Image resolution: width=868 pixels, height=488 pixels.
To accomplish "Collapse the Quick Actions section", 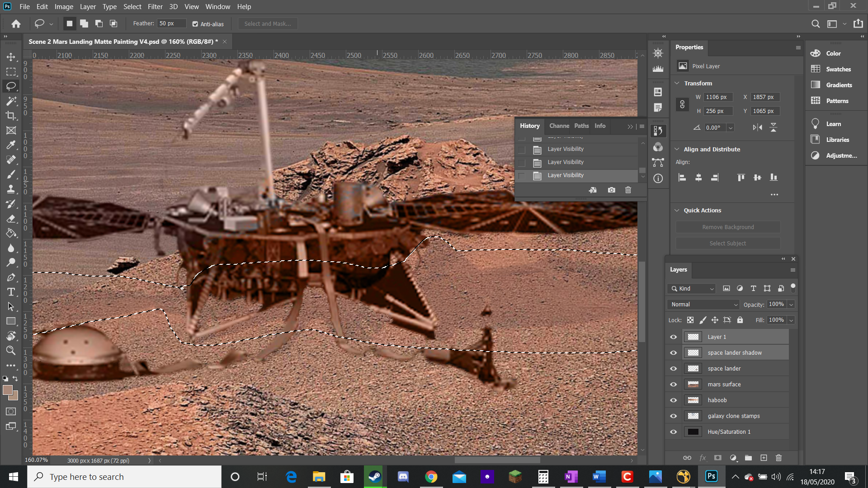I will tap(677, 210).
